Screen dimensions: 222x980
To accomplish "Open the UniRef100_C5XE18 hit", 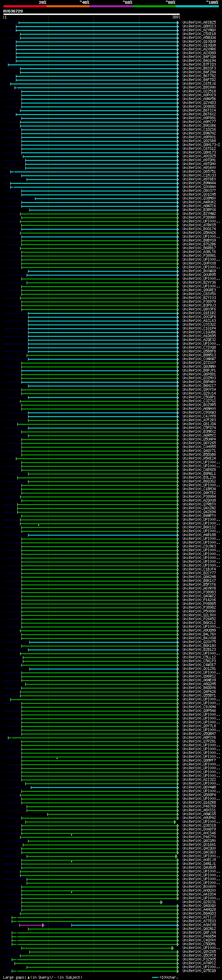I will (x=199, y=34).
